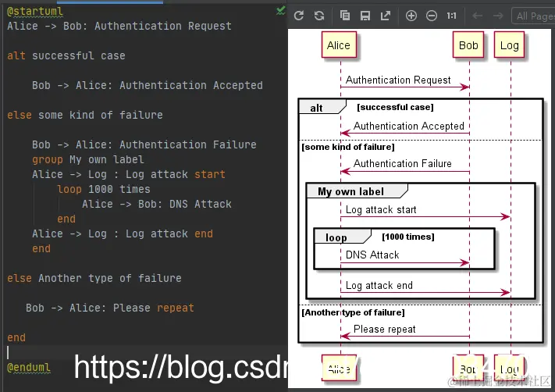Click the 'Authentication Request' message label in diagram

click(x=398, y=80)
